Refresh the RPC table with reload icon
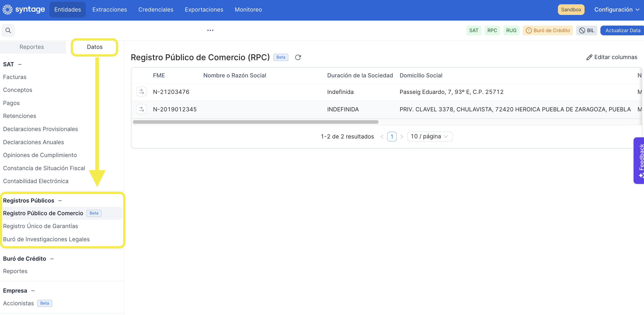This screenshot has width=644, height=315. click(x=298, y=57)
